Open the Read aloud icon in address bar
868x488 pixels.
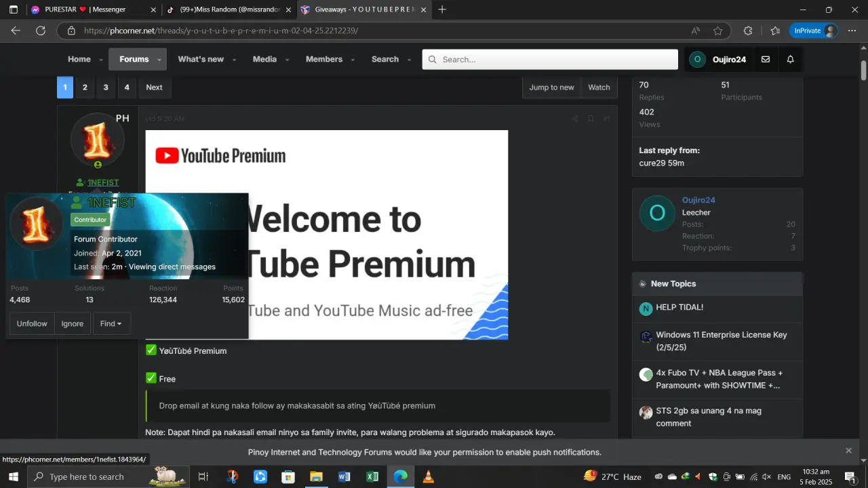point(696,30)
